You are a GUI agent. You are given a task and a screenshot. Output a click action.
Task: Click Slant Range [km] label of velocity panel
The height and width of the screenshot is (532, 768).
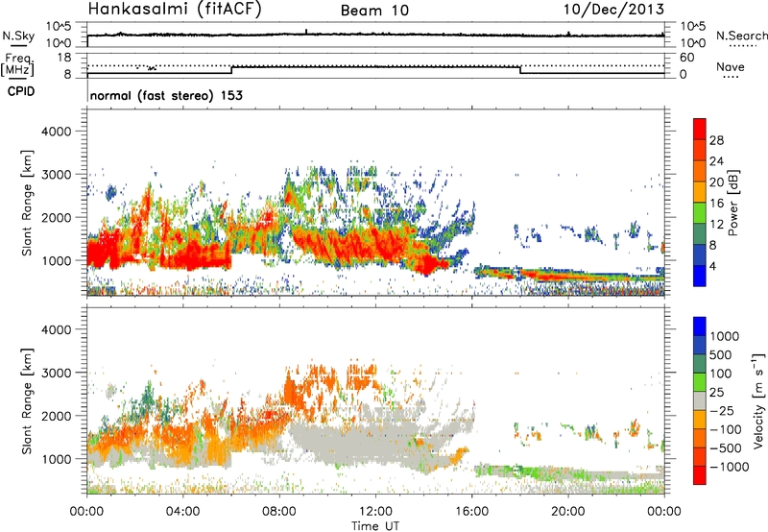pyautogui.click(x=27, y=400)
